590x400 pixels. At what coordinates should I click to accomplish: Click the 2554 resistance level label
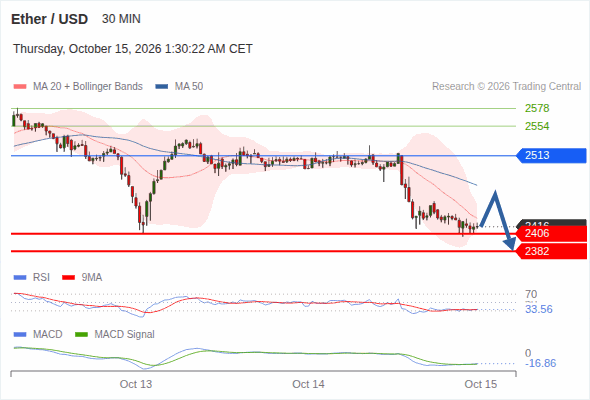[537, 126]
